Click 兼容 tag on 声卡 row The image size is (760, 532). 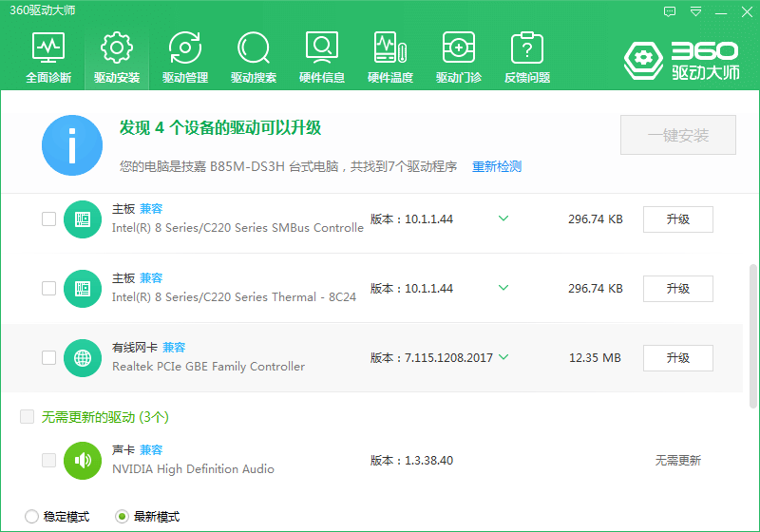pos(151,450)
